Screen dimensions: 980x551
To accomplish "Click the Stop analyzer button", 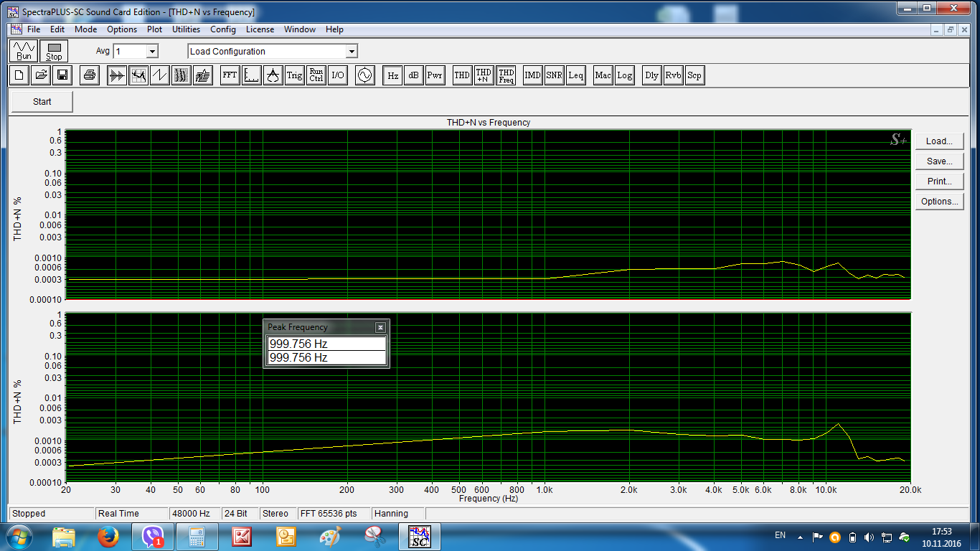I will (55, 51).
